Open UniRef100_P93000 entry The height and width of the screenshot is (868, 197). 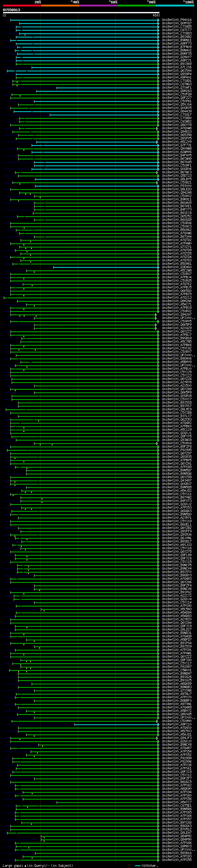(176, 186)
